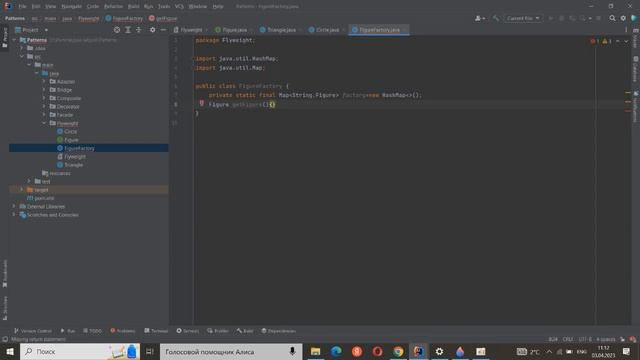This screenshot has height=360, width=640.
Task: Expand External Libraries node
Action: [x=14, y=207]
